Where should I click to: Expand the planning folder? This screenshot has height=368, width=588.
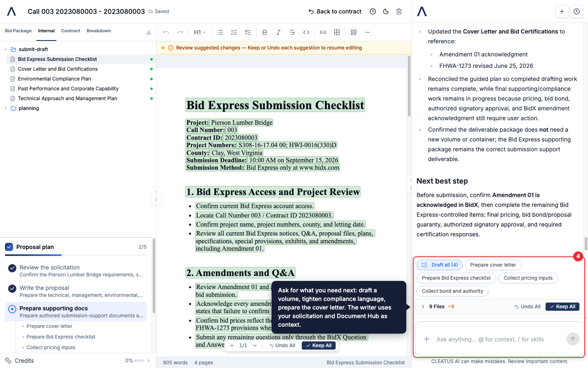pyautogui.click(x=6, y=108)
